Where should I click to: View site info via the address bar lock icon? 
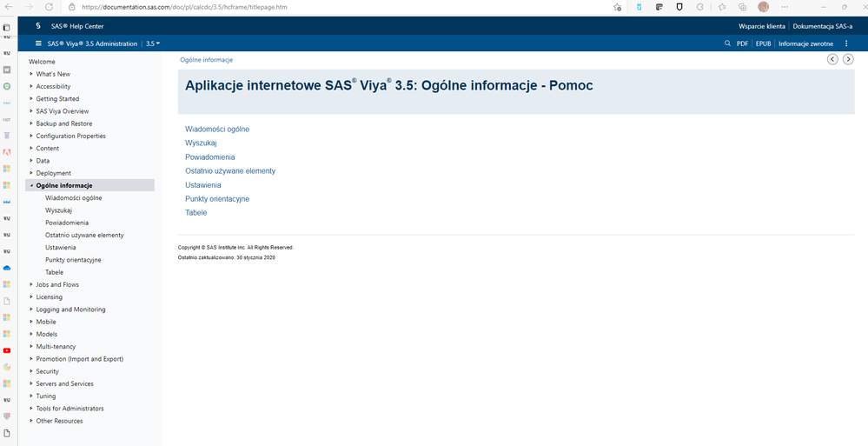pyautogui.click(x=71, y=7)
